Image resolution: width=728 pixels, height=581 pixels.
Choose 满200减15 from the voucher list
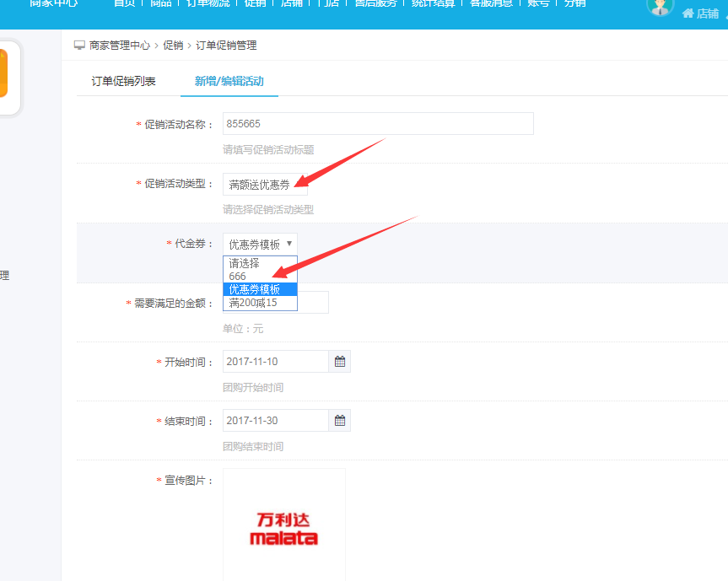point(253,303)
